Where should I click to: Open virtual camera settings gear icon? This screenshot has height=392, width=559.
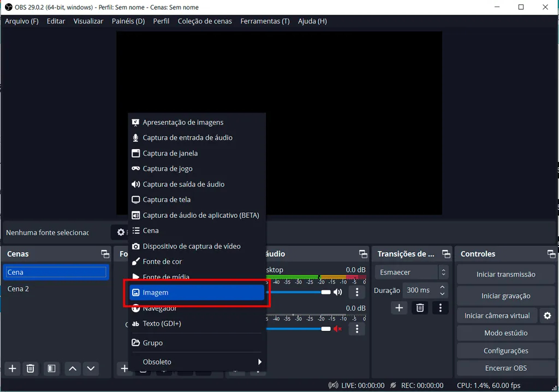547,316
